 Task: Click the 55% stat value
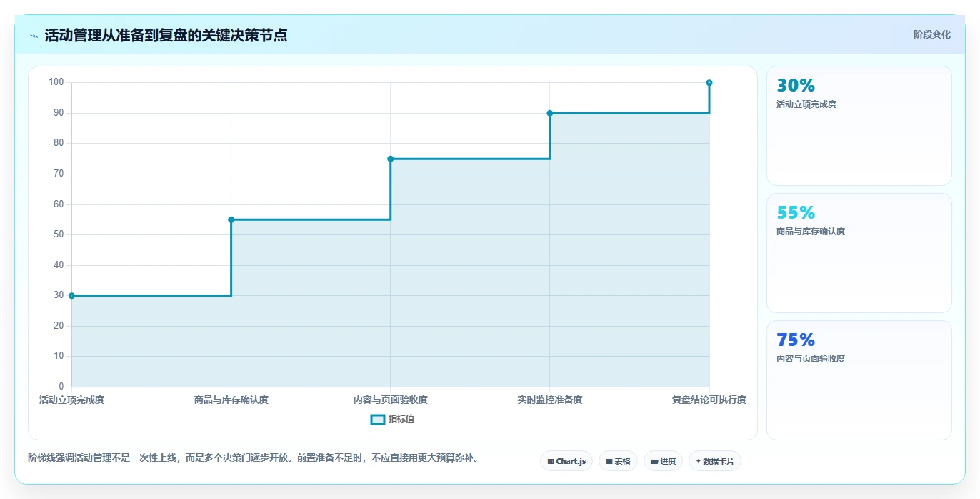pos(796,213)
